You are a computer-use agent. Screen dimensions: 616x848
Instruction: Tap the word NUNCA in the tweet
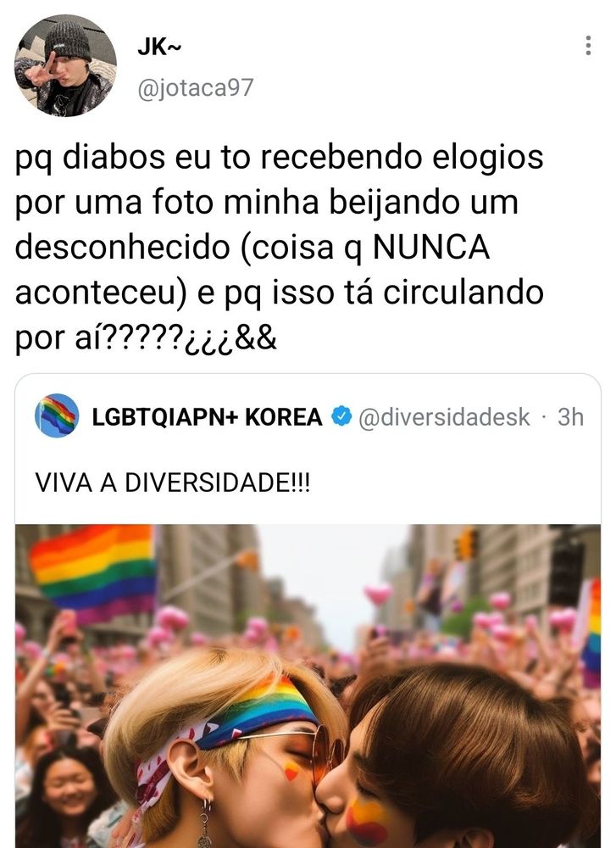click(431, 247)
